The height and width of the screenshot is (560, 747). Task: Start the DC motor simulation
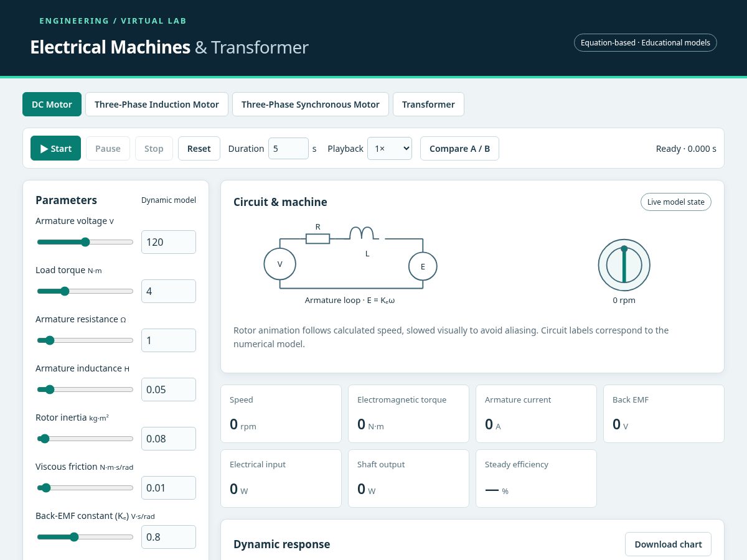[x=55, y=148]
